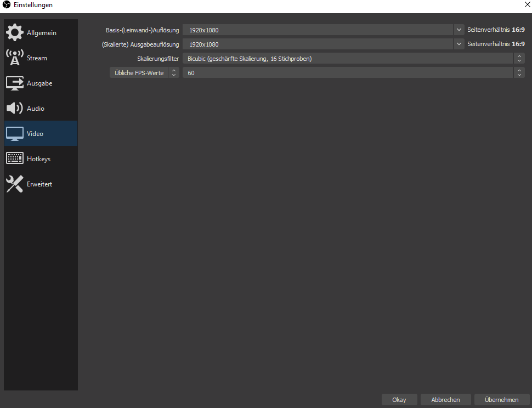Click the Erweitert crossed-tools icon
The image size is (532, 408).
(15, 184)
